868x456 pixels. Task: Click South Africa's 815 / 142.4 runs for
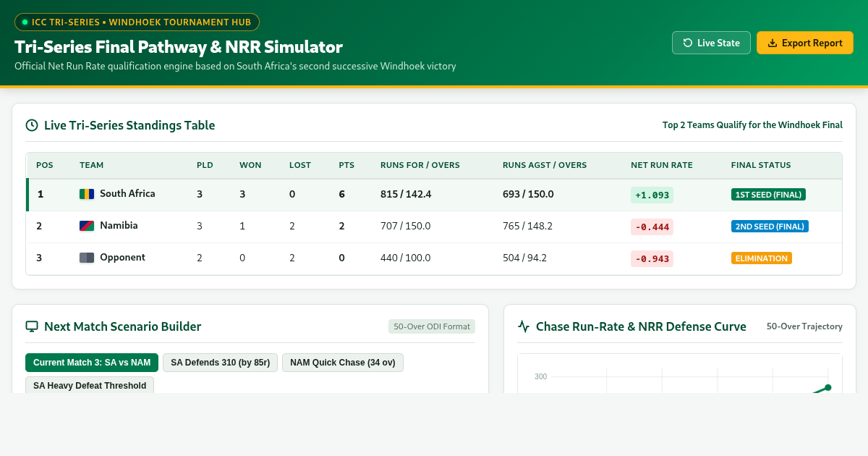coord(406,194)
